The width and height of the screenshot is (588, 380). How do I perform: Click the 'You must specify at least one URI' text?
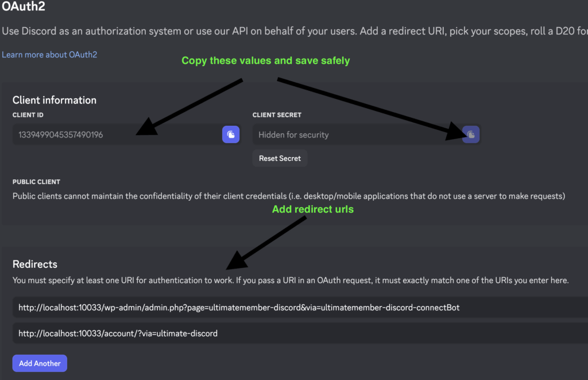pos(291,281)
